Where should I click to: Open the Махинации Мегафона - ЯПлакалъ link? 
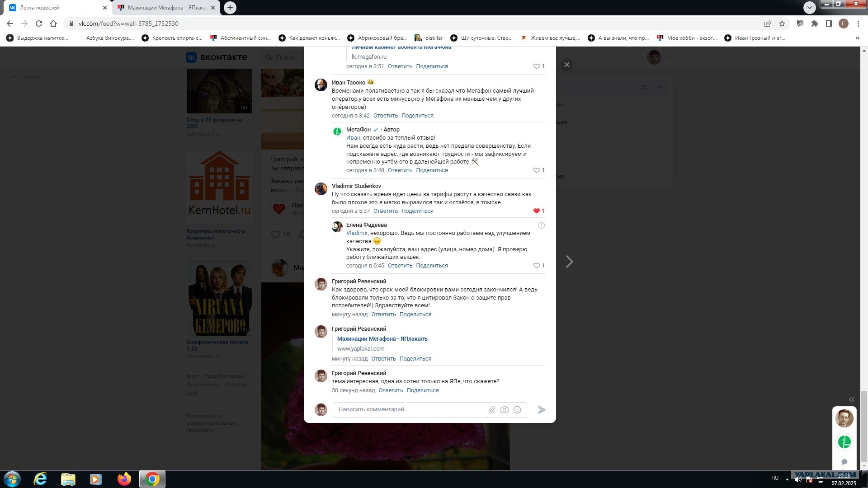[382, 339]
